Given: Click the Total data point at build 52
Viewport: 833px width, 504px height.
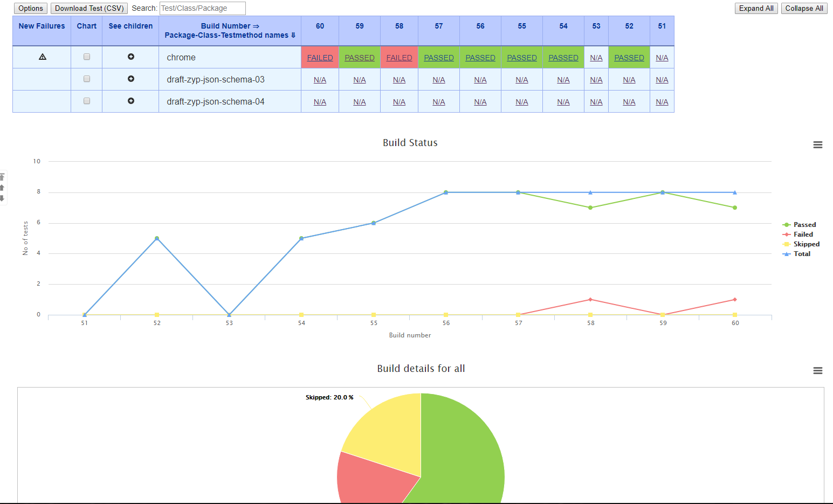Looking at the screenshot, I should coord(157,238).
